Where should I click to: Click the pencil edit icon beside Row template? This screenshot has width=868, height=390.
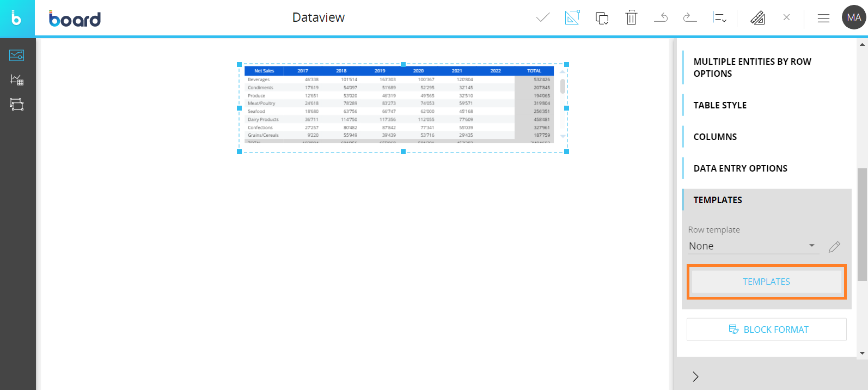click(x=834, y=247)
